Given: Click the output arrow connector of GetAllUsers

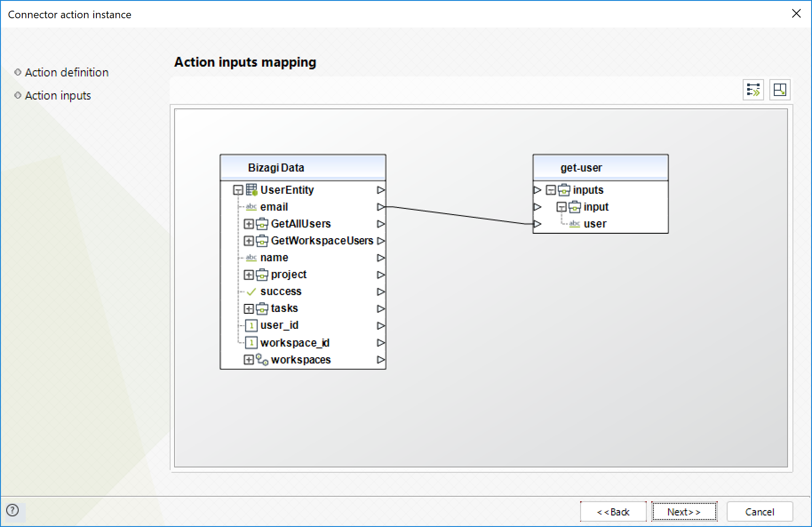Looking at the screenshot, I should point(381,224).
